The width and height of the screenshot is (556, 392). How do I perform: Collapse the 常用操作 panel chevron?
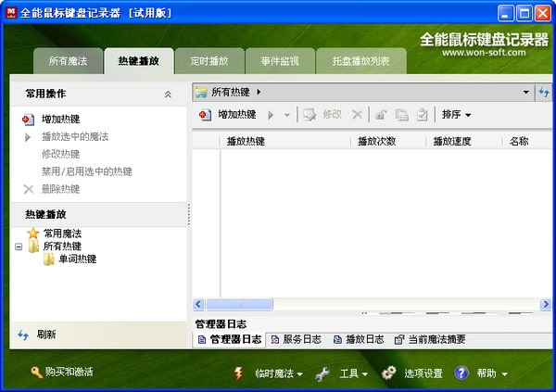(x=168, y=94)
